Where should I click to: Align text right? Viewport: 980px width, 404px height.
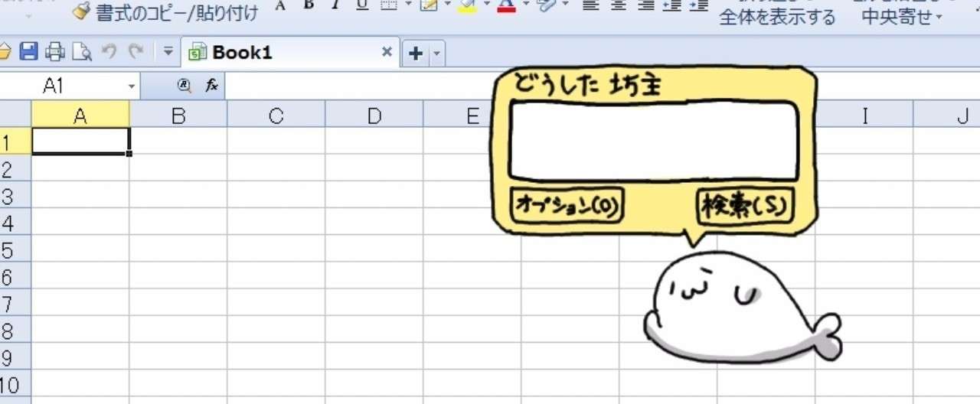coord(645,5)
